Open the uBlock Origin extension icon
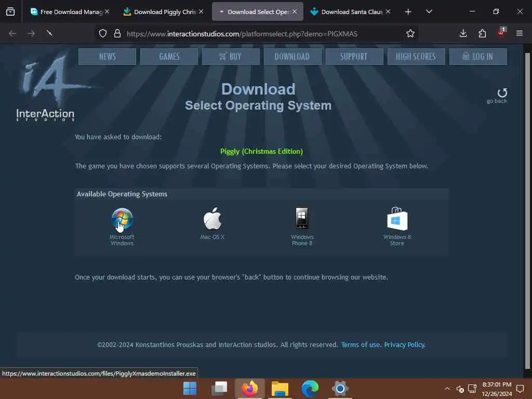 [501, 33]
